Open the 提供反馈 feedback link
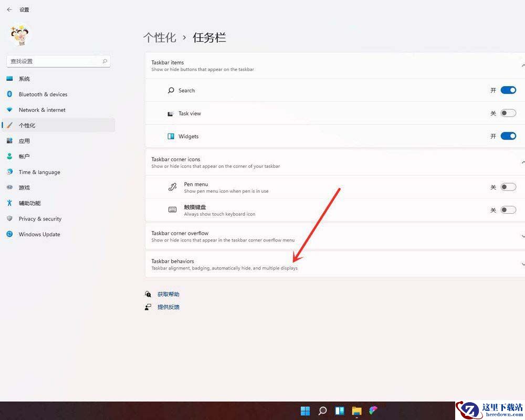Viewport: 525px width, 420px height. (x=169, y=307)
